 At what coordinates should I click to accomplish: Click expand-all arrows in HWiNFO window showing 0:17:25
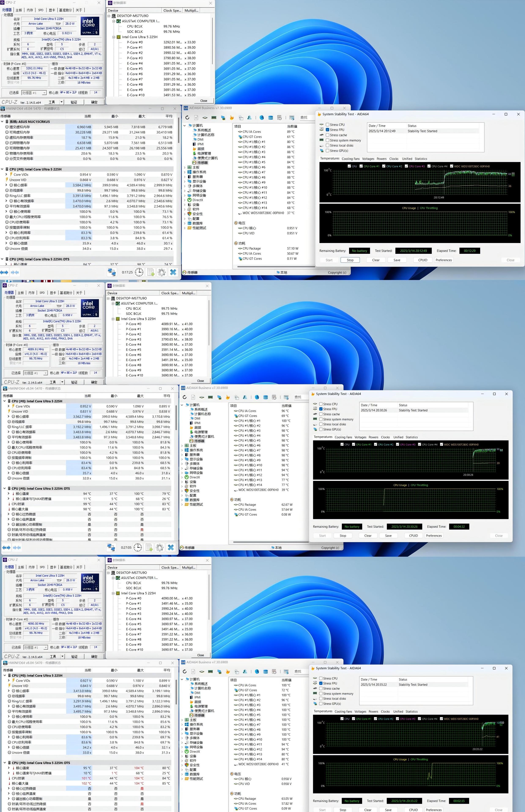pos(4,272)
